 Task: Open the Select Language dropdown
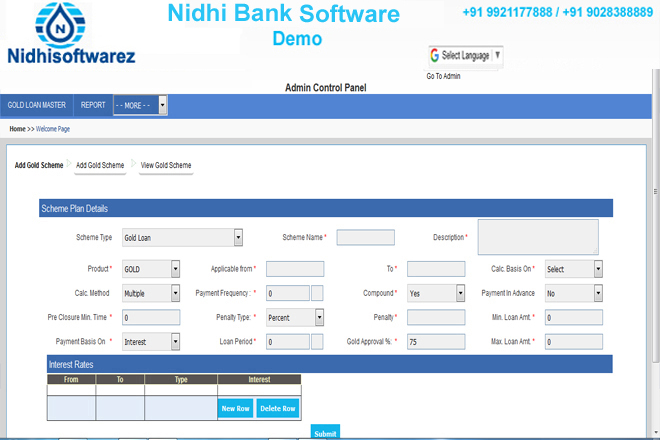click(x=466, y=56)
